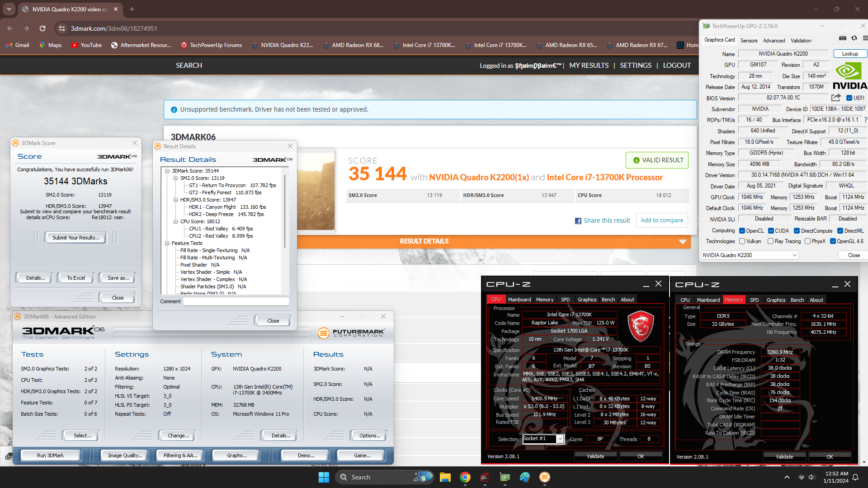Screen dimensions: 868x488
Task: Toggle the UEFI checkbox in GPU-Z
Action: pos(849,98)
